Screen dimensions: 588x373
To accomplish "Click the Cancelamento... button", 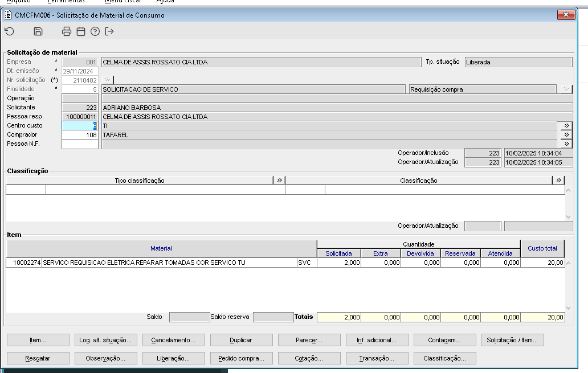I will pyautogui.click(x=173, y=340).
